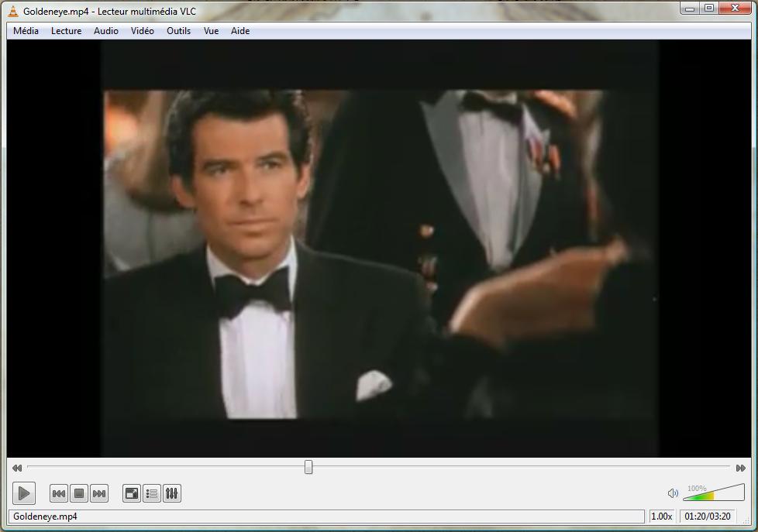The image size is (758, 532).
Task: Click the 1.00x playback speed indicator
Action: click(x=662, y=517)
